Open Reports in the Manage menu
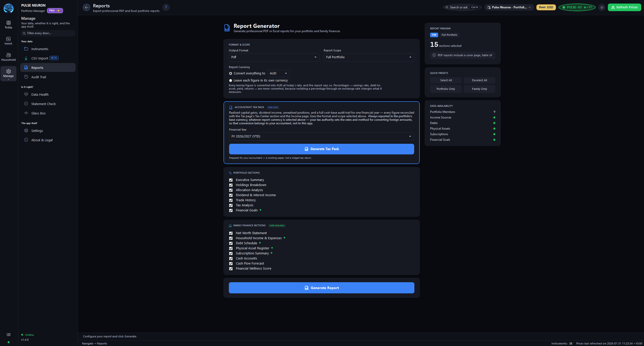The height and width of the screenshot is (346, 644). (48, 68)
